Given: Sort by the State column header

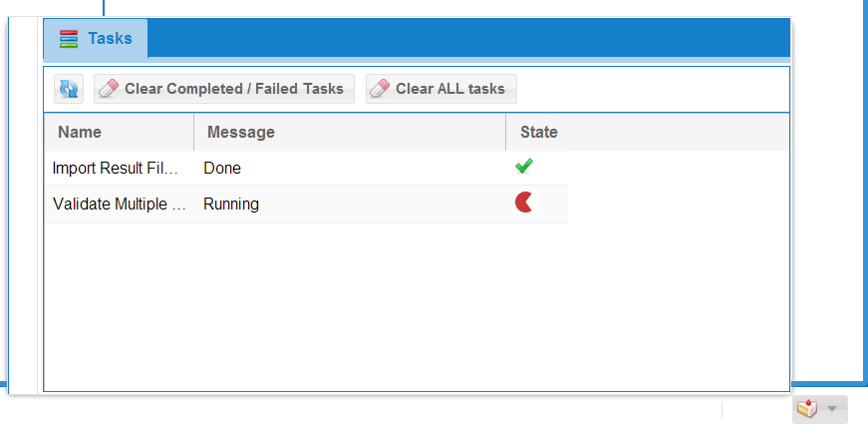Looking at the screenshot, I should pos(539,132).
